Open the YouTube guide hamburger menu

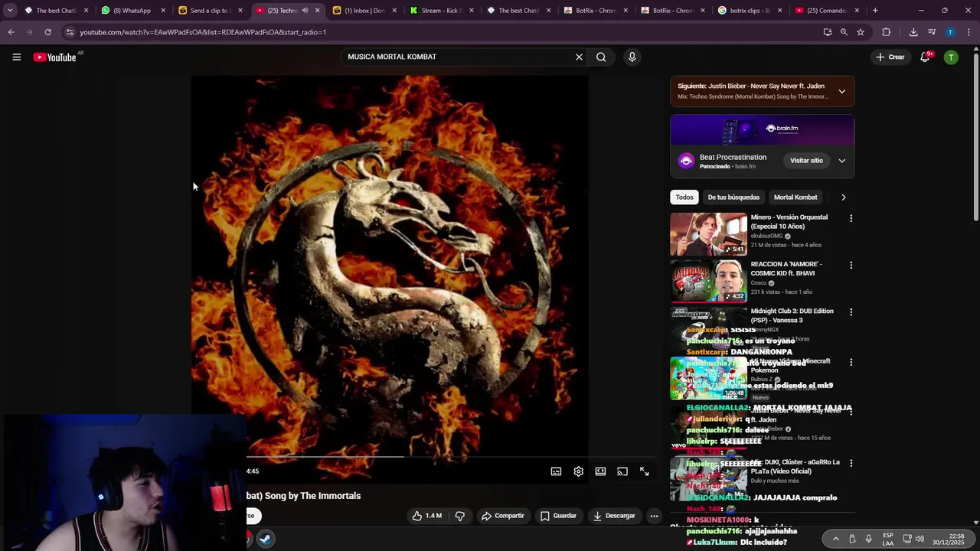tap(16, 57)
